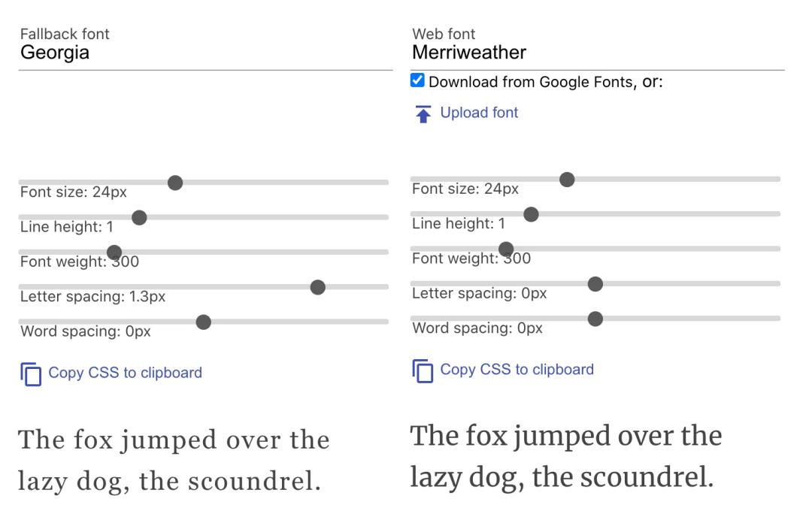812x517 pixels.
Task: Click the upload arrow icon
Action: 423,114
